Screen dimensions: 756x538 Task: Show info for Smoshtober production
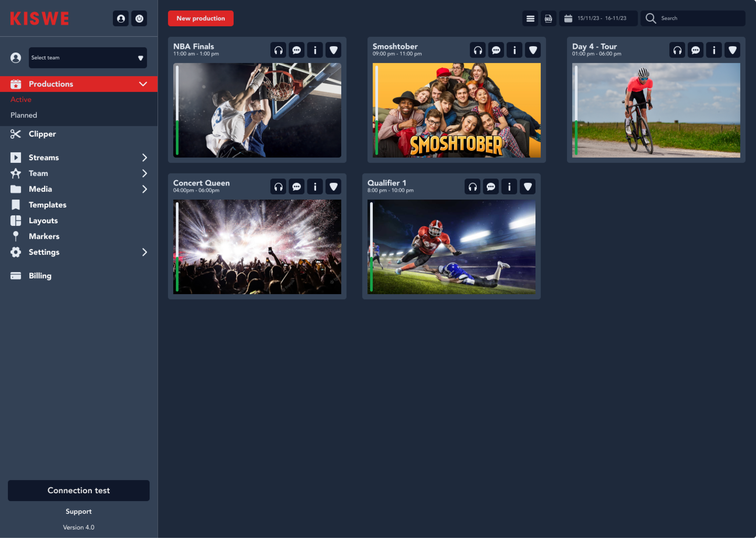(514, 50)
